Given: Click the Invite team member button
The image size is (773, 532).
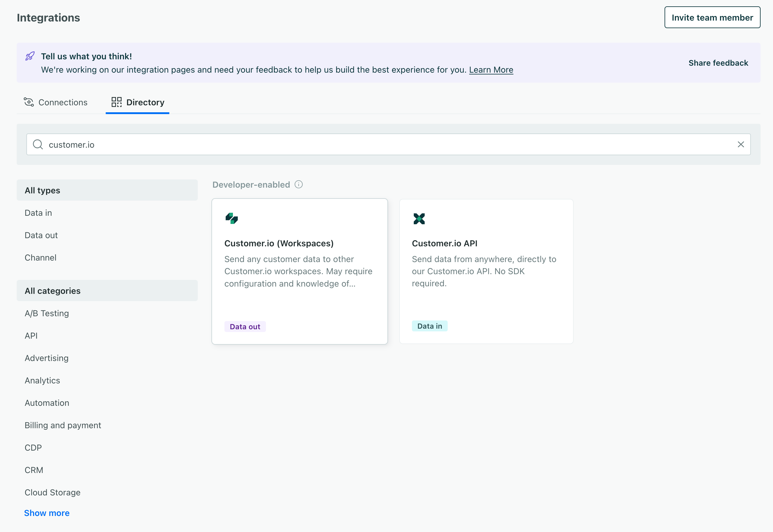Looking at the screenshot, I should click(x=712, y=17).
